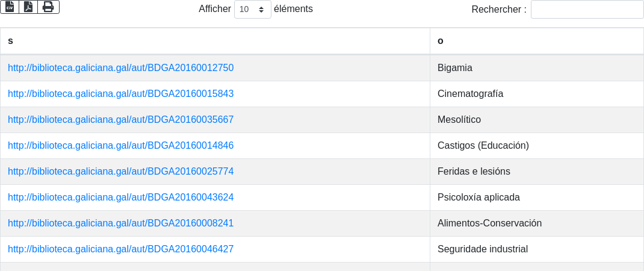Viewport: 644px width, 271px height.
Task: Export the table as CSV file
Action: [x=10, y=7]
